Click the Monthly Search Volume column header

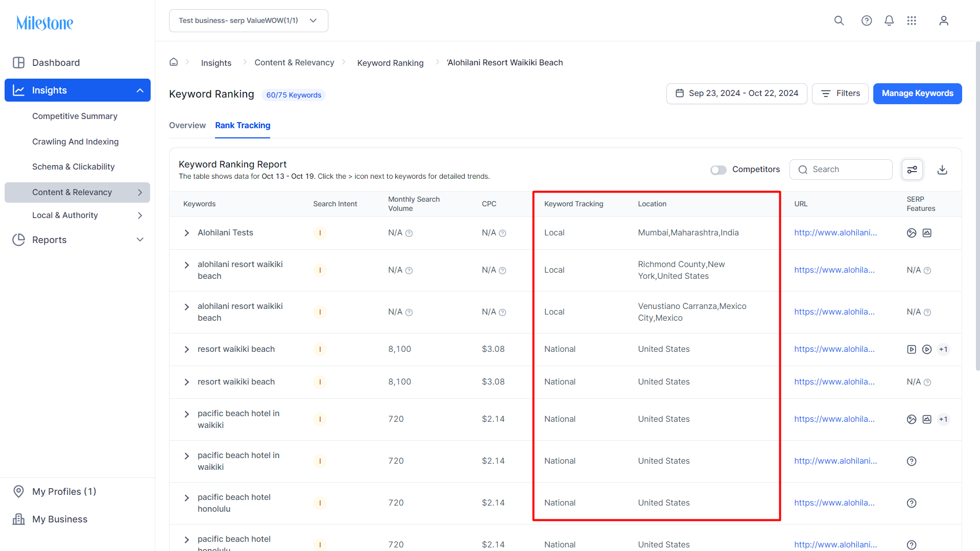(414, 204)
